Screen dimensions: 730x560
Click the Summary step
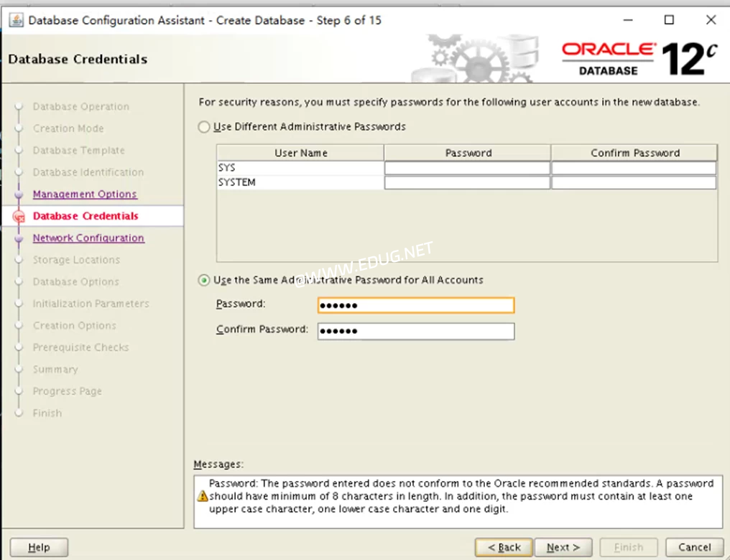point(55,369)
